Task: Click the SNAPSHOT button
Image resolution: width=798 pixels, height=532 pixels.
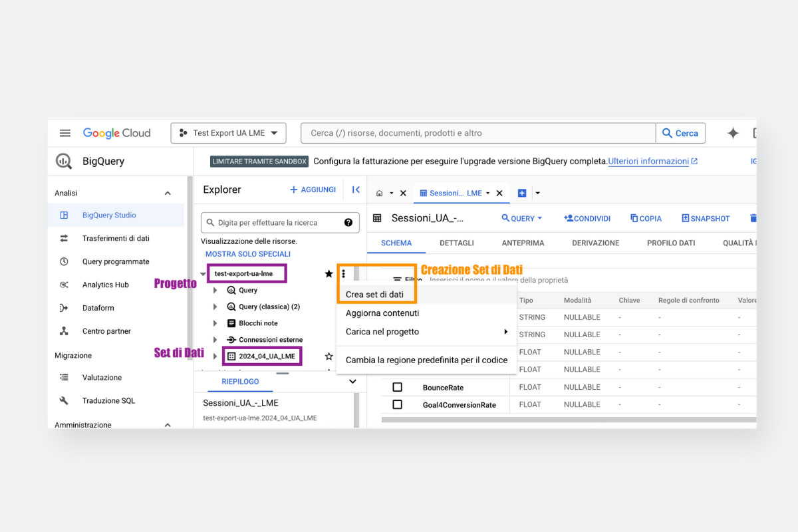Action: [x=706, y=218]
